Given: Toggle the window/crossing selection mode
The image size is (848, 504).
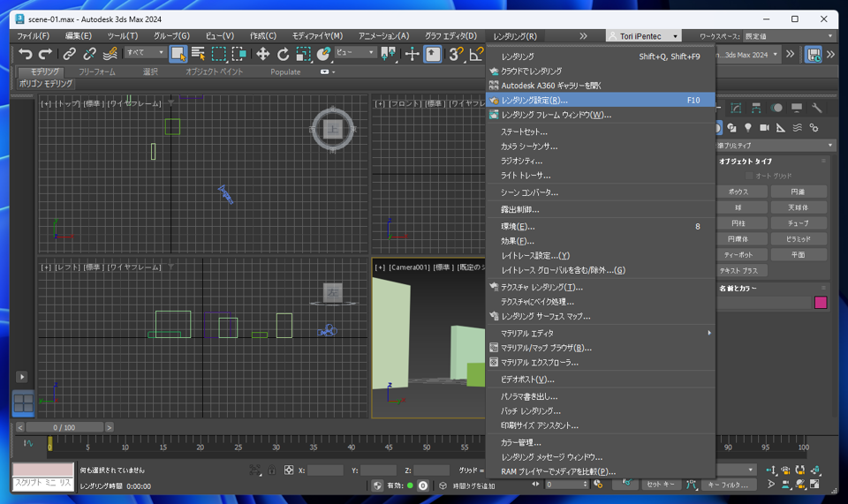Looking at the screenshot, I should [x=238, y=55].
